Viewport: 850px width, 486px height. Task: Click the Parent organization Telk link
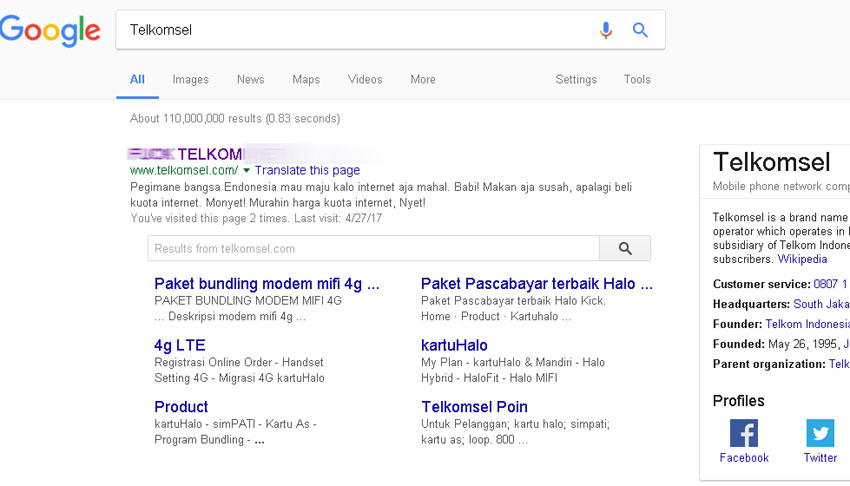(x=839, y=364)
